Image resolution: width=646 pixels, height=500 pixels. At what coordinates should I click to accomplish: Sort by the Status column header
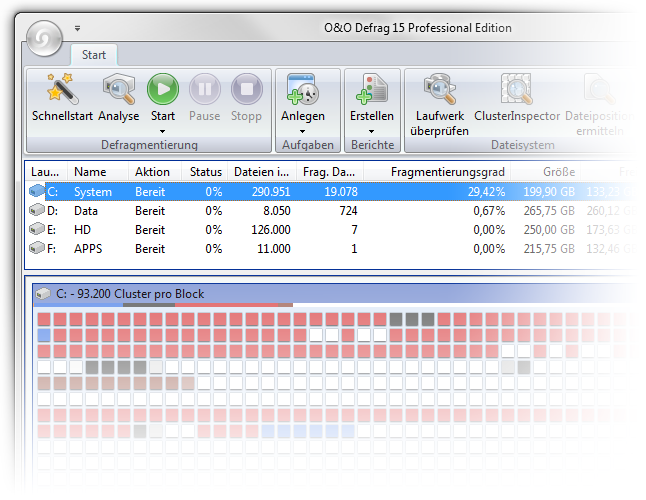204,172
